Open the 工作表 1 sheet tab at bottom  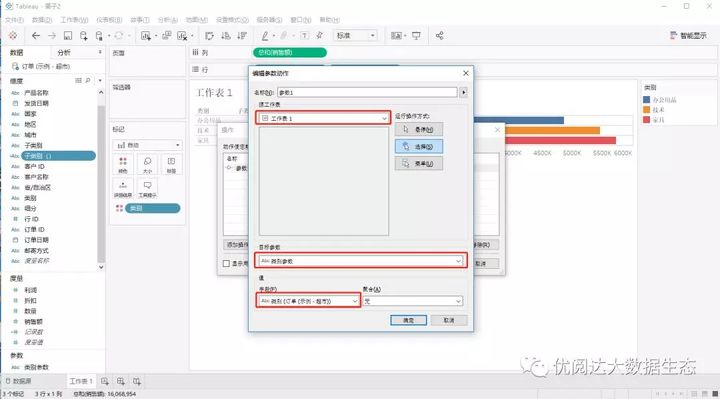coord(81,381)
